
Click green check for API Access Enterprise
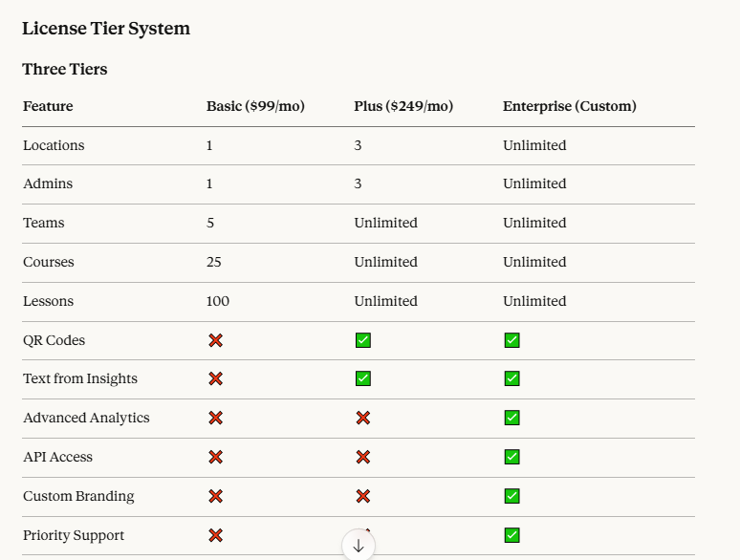coord(512,457)
